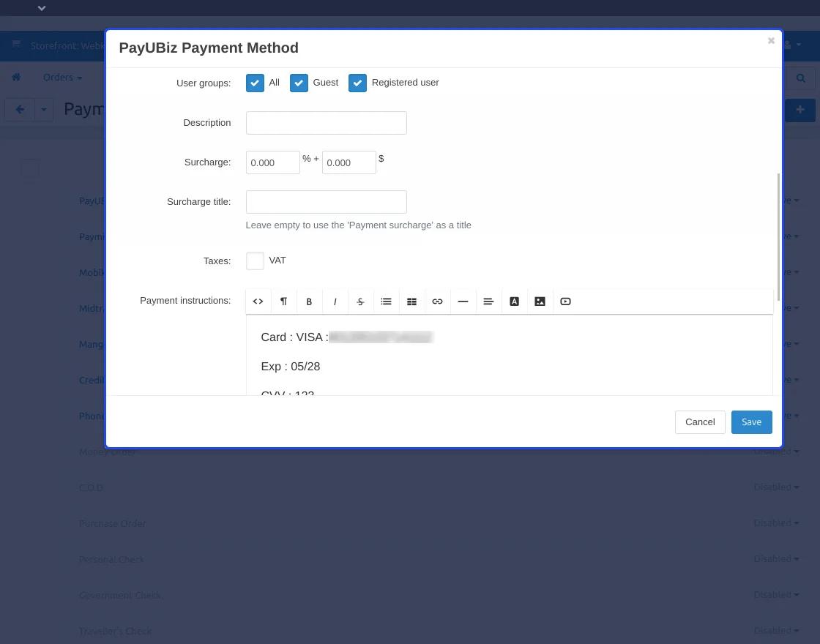Click 'Card : VISA' line in editor
Viewport: 820px width, 644px height.
pos(348,337)
